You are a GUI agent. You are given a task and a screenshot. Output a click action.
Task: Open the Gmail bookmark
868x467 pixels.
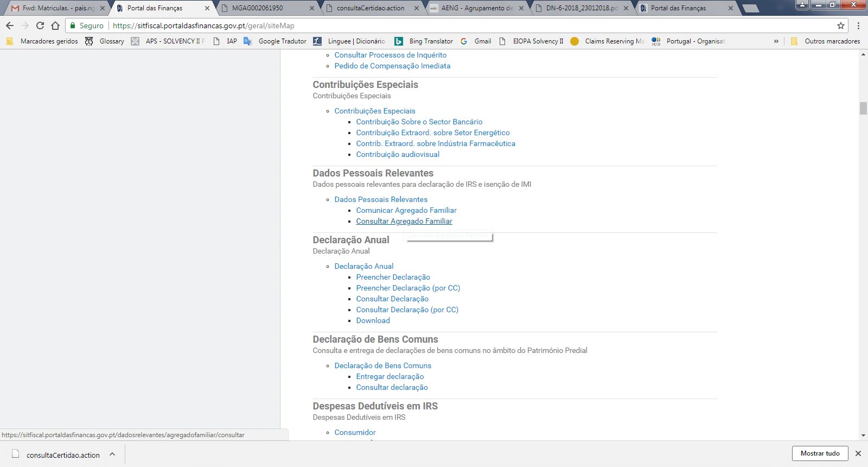click(476, 41)
